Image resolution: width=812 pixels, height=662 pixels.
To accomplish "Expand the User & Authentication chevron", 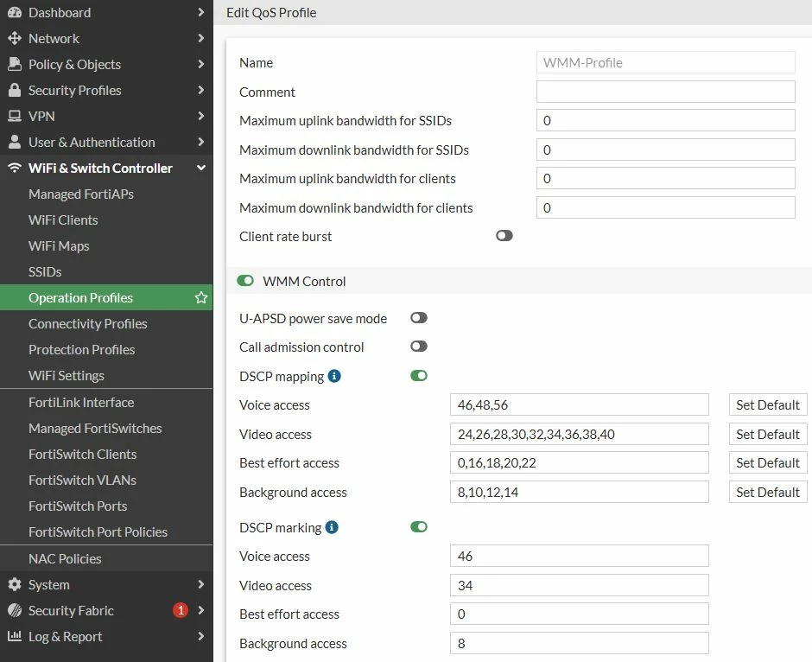I will pos(201,142).
